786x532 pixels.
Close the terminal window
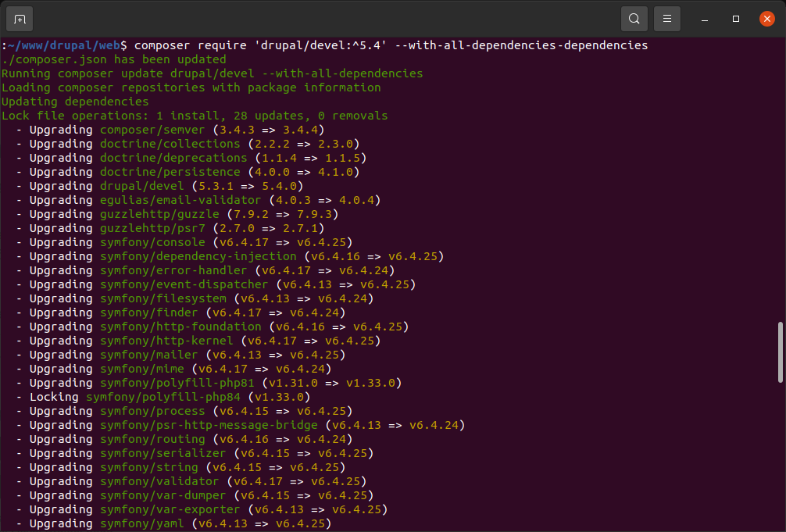(x=766, y=18)
